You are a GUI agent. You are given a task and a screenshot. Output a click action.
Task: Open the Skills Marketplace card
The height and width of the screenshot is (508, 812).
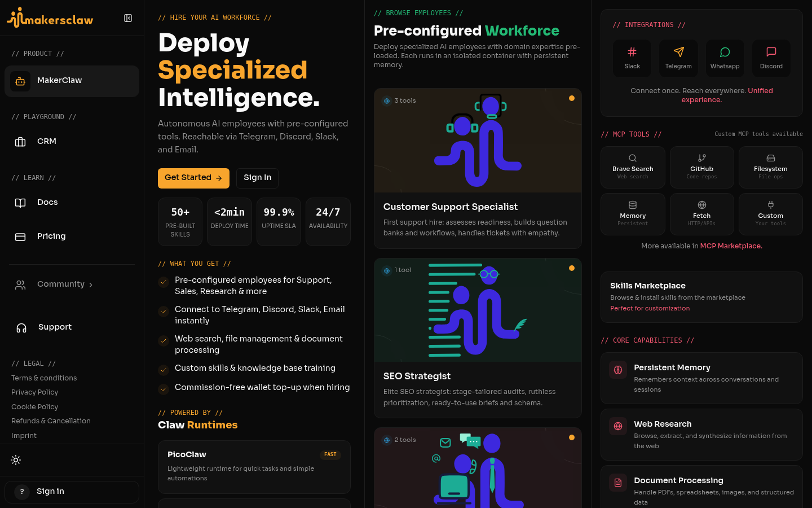701,297
